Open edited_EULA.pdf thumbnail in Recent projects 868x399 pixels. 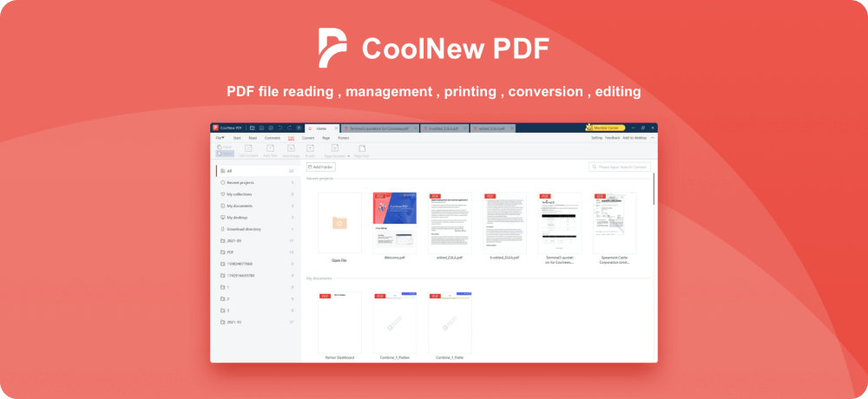tap(450, 223)
